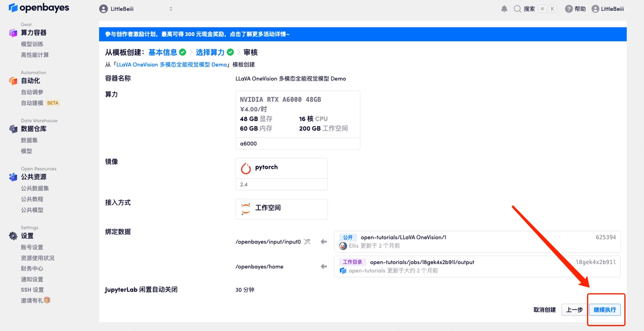Open LLaVA OneVision template link
This screenshot has width=644, height=331.
(x=172, y=64)
